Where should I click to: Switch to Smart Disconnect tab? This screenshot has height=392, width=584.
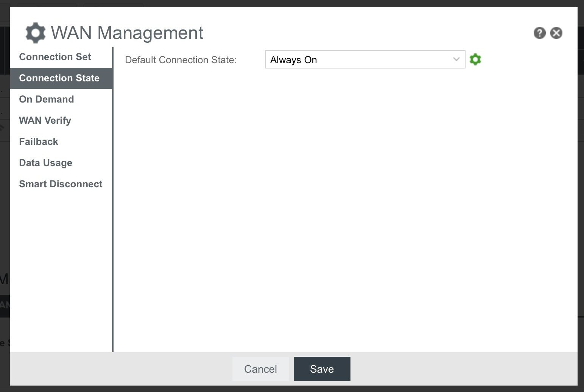pyautogui.click(x=61, y=184)
